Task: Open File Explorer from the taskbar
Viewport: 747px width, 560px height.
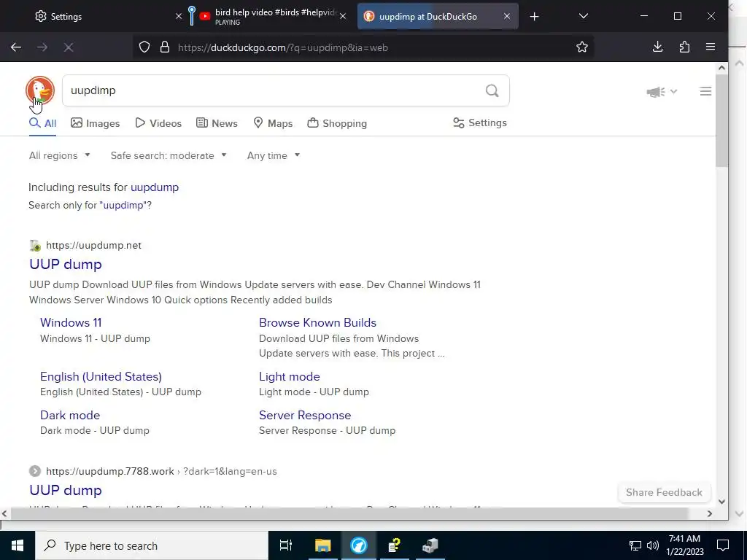Action: pos(322,545)
